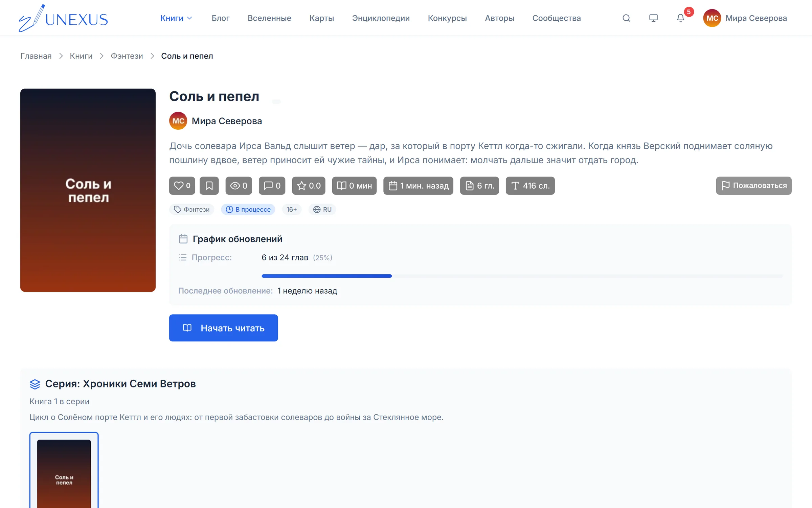Go to Сообщества
The height and width of the screenshot is (508, 812).
click(x=557, y=18)
